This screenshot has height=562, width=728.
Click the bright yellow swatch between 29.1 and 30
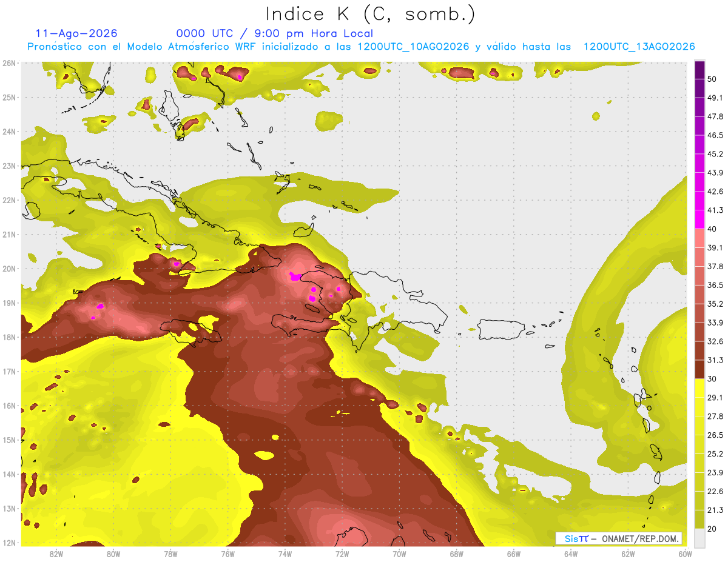699,388
